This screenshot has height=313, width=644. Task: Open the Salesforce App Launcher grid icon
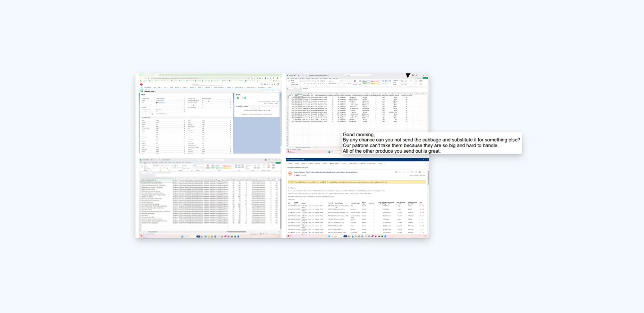coord(141,88)
